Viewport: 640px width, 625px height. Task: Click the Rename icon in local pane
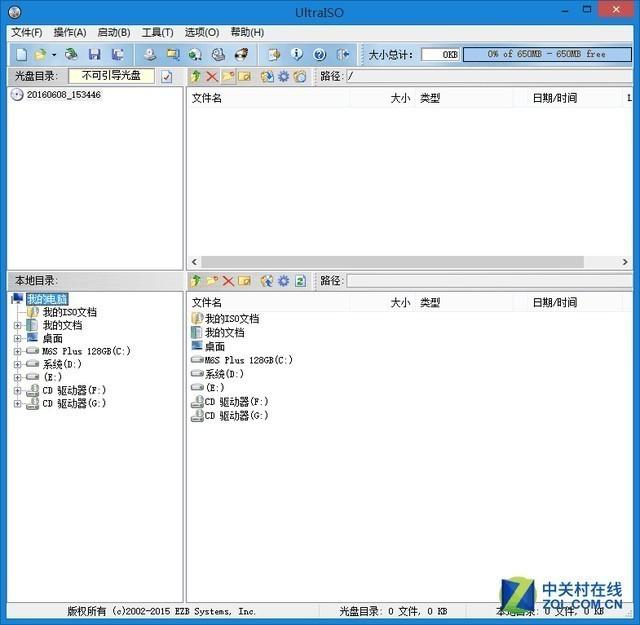click(x=244, y=281)
